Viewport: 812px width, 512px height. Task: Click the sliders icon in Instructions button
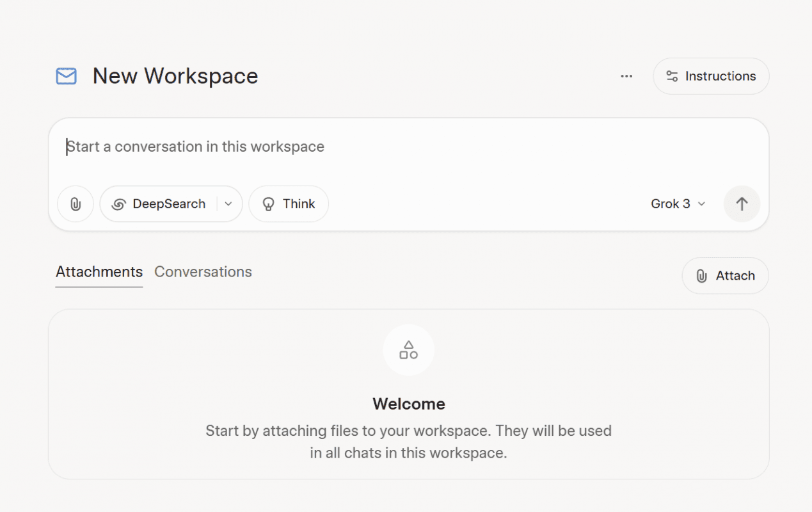click(x=672, y=76)
